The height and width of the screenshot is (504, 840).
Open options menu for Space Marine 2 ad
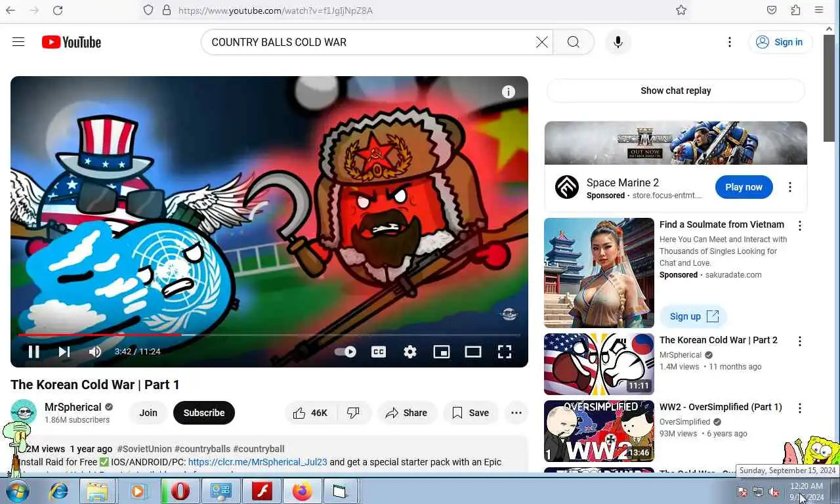(x=790, y=187)
